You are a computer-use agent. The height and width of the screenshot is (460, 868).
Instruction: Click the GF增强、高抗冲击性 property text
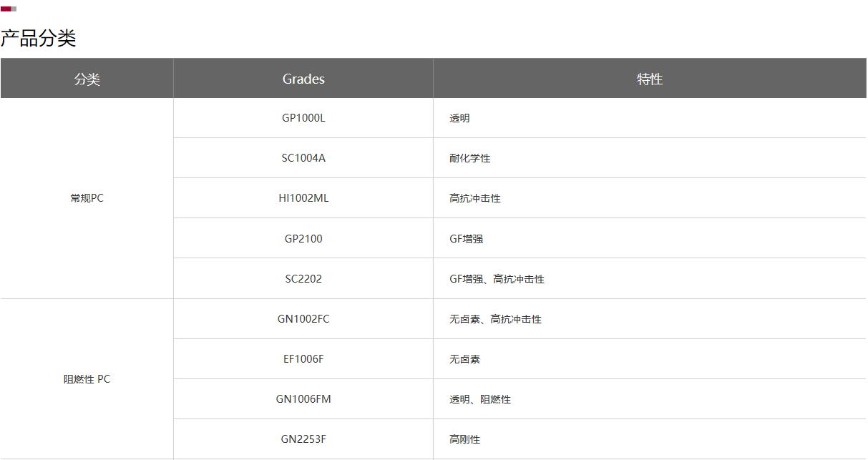pos(497,279)
